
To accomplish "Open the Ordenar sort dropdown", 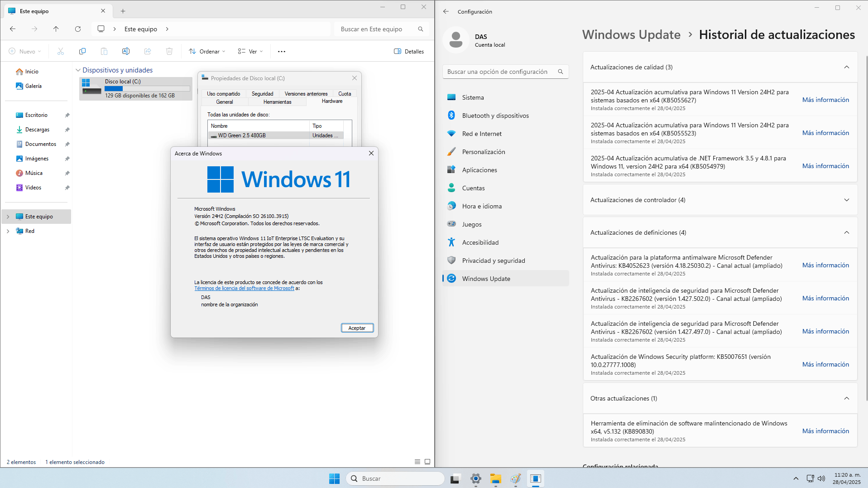I will (207, 51).
